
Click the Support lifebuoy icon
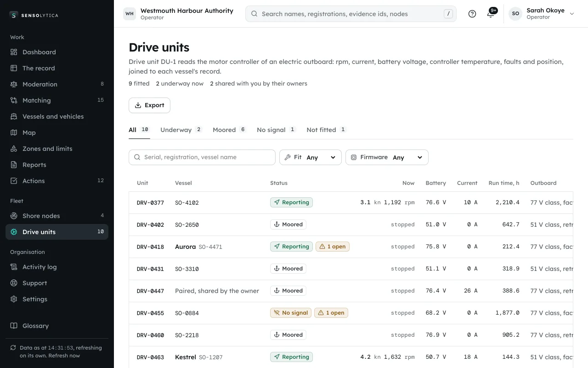tap(14, 283)
